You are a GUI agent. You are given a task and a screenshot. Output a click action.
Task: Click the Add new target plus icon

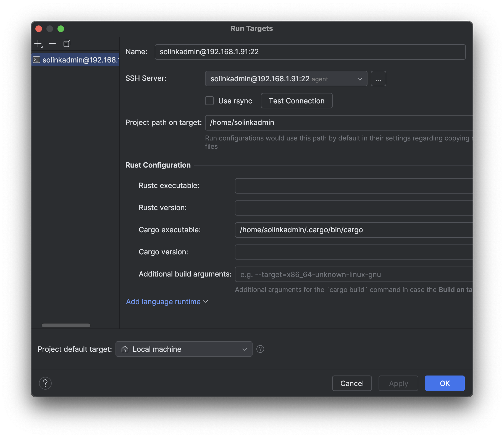[x=38, y=44]
